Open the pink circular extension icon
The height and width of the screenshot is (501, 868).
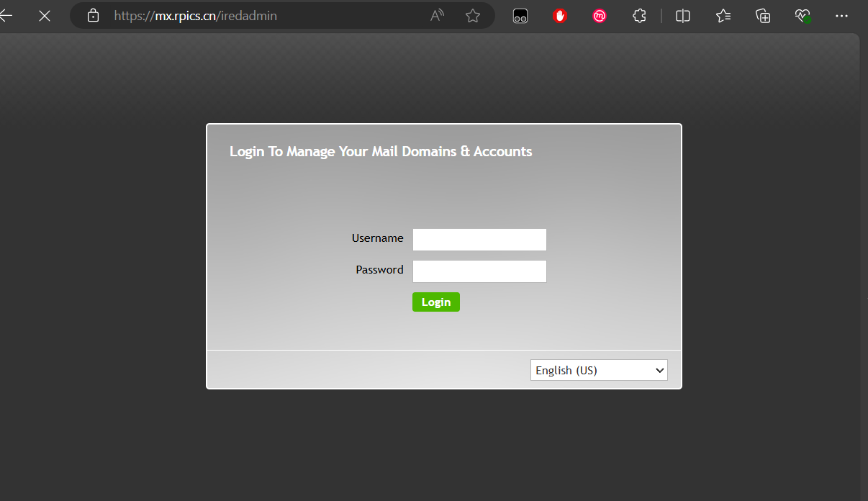coord(600,16)
